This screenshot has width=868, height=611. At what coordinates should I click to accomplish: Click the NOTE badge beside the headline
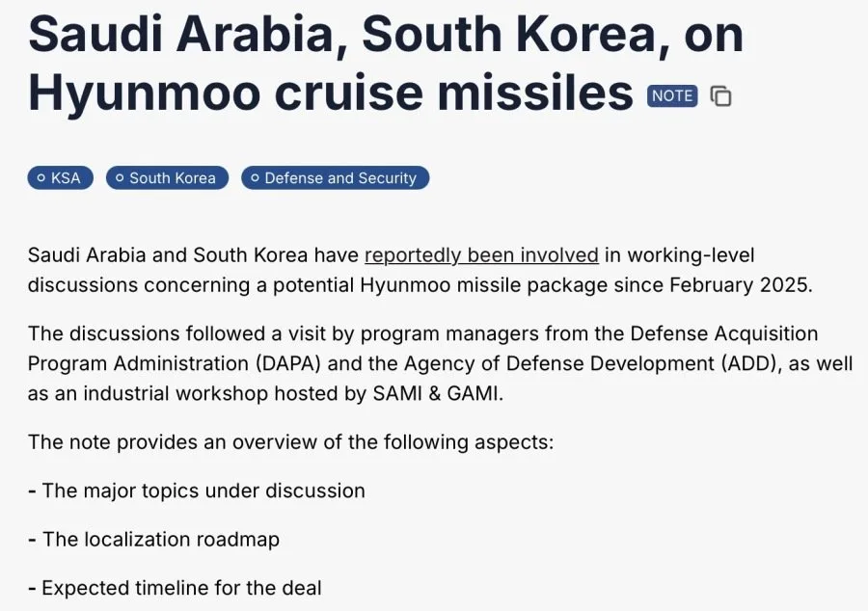[x=672, y=96]
